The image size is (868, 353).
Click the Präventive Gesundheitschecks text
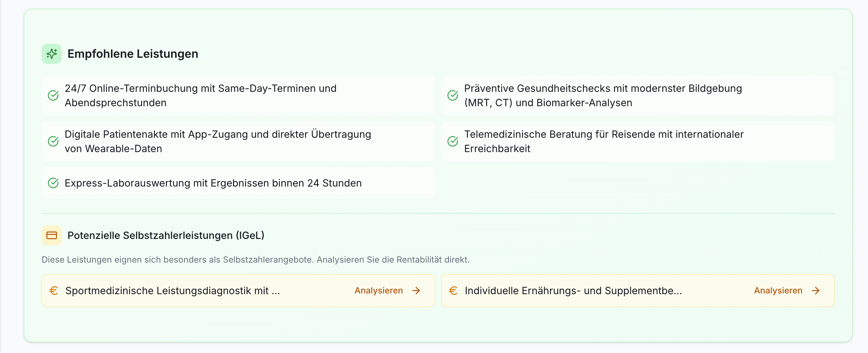pos(603,95)
